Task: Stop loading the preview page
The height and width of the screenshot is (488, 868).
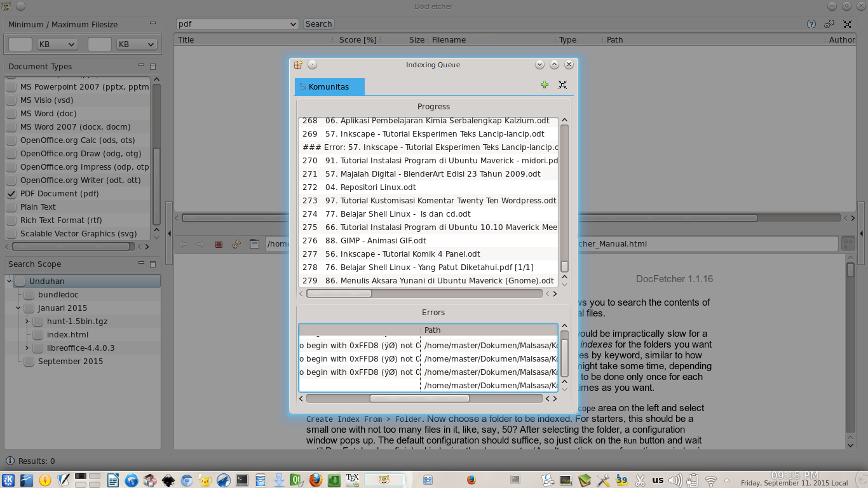Action: [x=219, y=244]
